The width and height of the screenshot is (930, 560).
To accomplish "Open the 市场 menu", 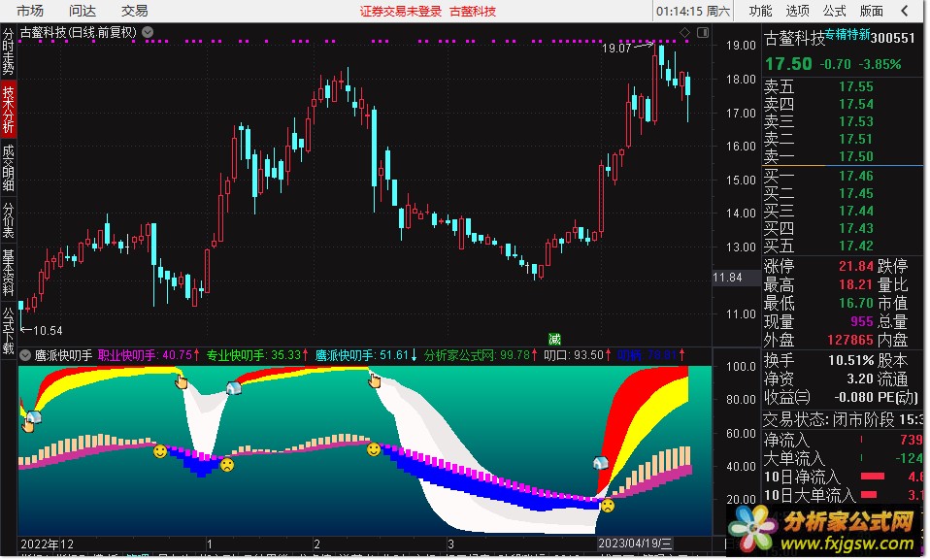I will click(30, 11).
